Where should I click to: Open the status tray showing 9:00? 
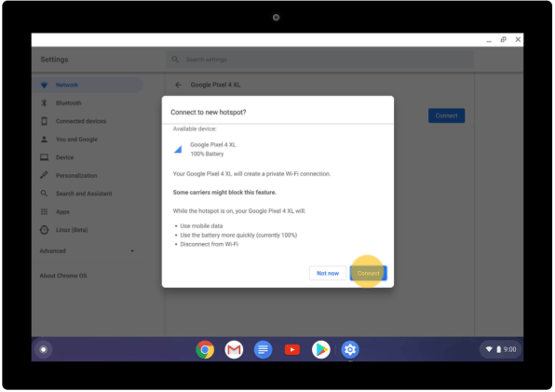tap(500, 349)
